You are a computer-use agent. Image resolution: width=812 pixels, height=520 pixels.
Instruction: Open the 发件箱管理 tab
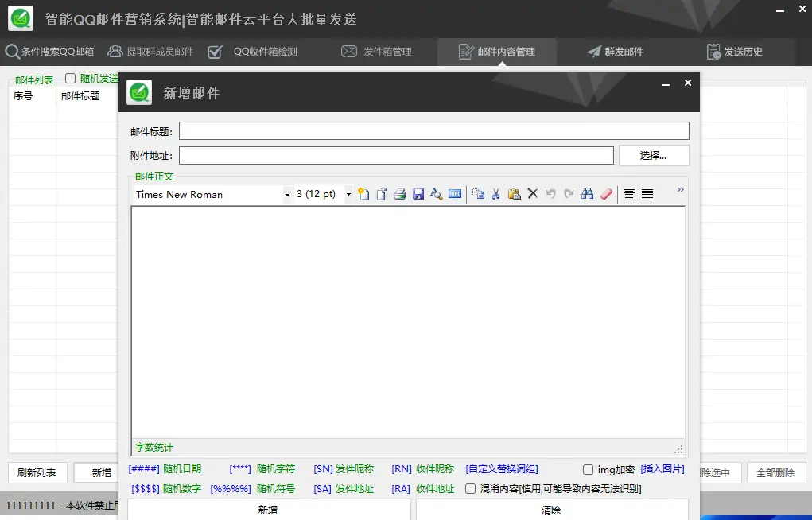pos(376,51)
